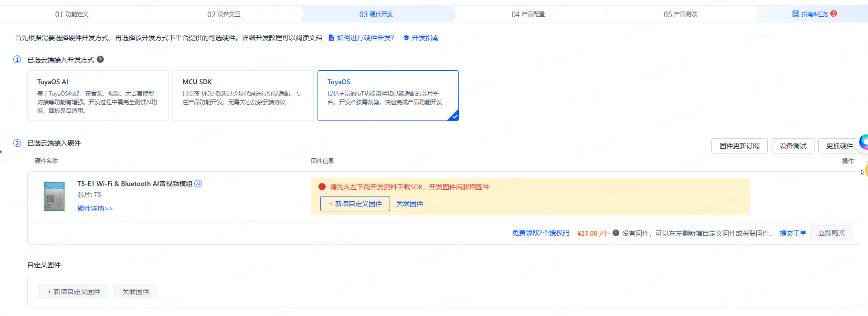Select the 03 硬件开发 step tab
Screen dimensions: 868x316
376,14
